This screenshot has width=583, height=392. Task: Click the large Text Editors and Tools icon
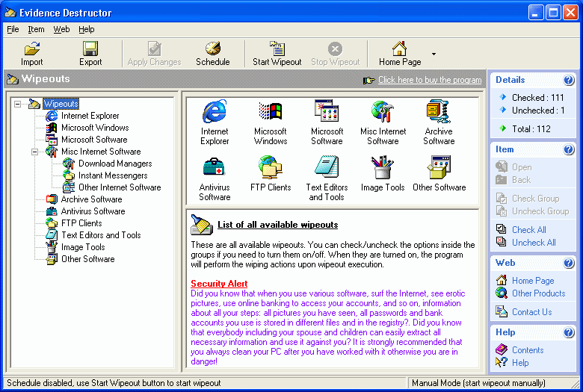tap(327, 167)
